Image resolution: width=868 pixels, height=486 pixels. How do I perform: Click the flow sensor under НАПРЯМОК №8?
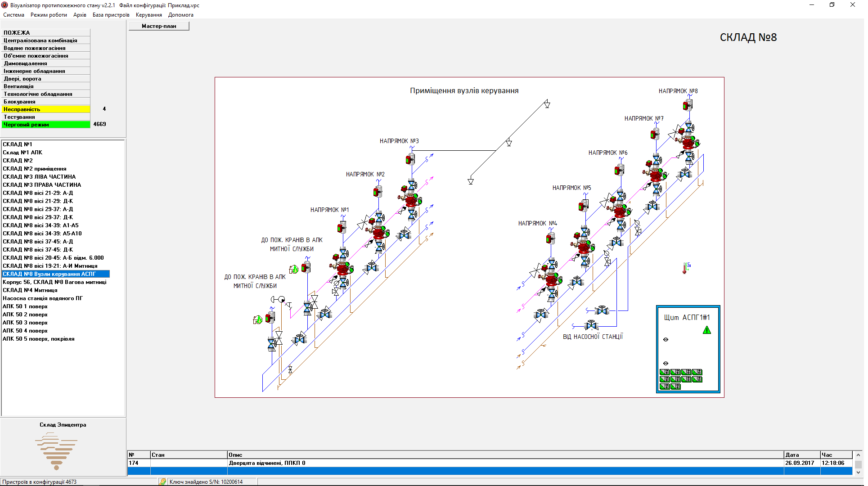pos(687,105)
